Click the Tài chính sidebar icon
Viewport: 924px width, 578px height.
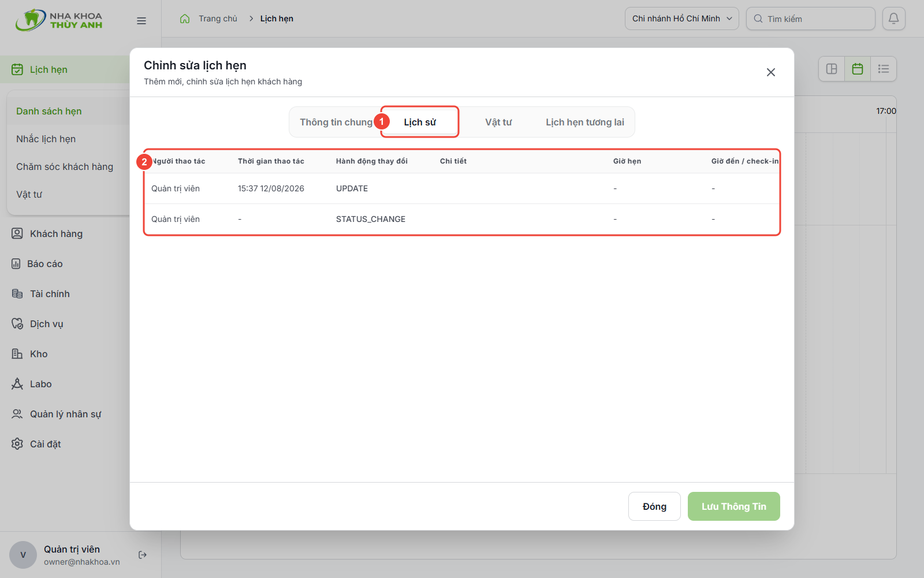point(17,294)
